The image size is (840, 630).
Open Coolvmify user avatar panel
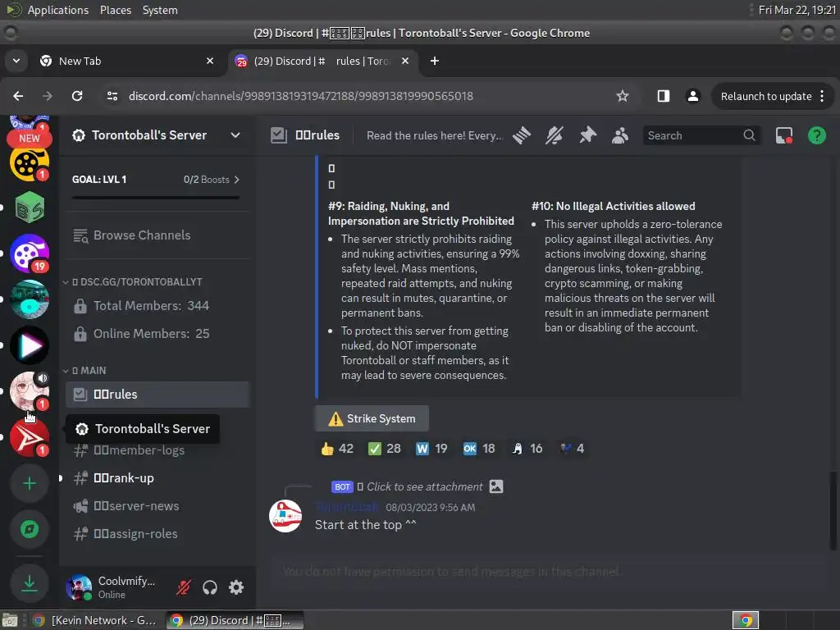coord(79,587)
